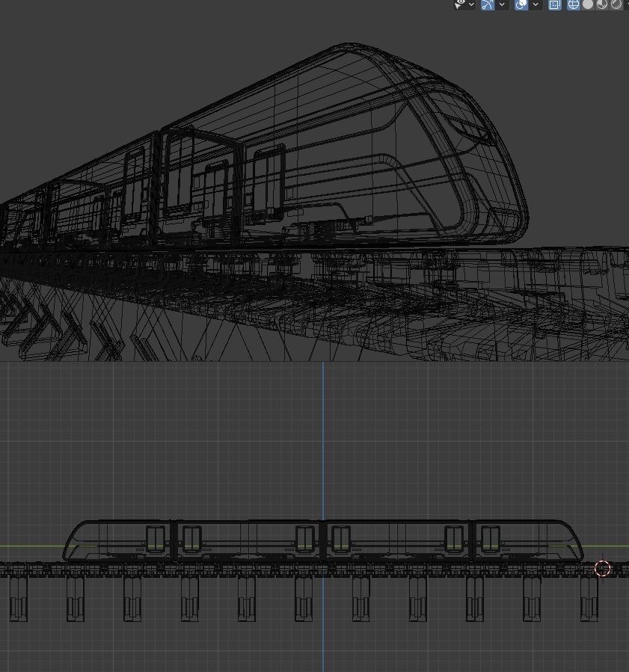
Task: Select Material Preview viewport shading
Action: click(602, 4)
